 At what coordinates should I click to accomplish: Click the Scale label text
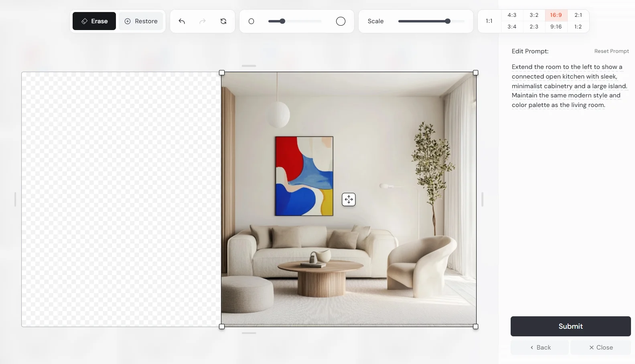[x=375, y=21]
